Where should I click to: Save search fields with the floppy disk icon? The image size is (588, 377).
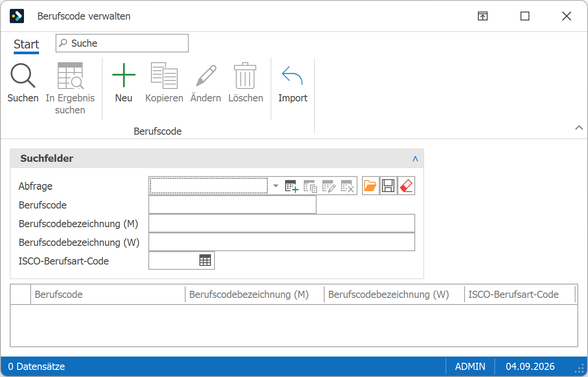coord(388,186)
